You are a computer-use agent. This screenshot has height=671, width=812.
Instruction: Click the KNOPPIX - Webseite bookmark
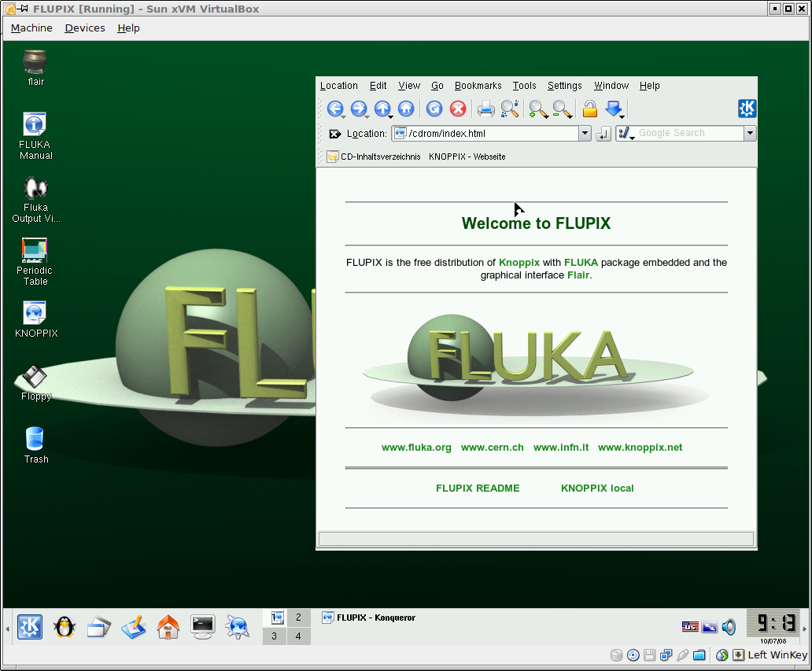pyautogui.click(x=467, y=157)
